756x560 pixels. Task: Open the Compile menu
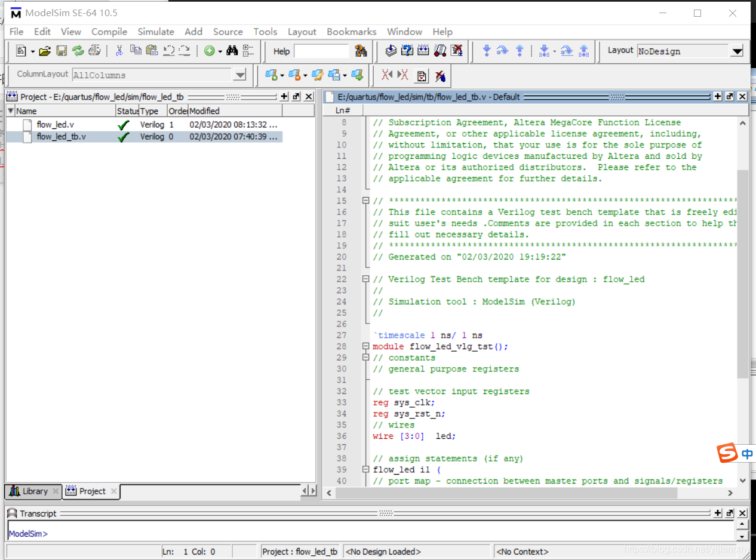109,32
